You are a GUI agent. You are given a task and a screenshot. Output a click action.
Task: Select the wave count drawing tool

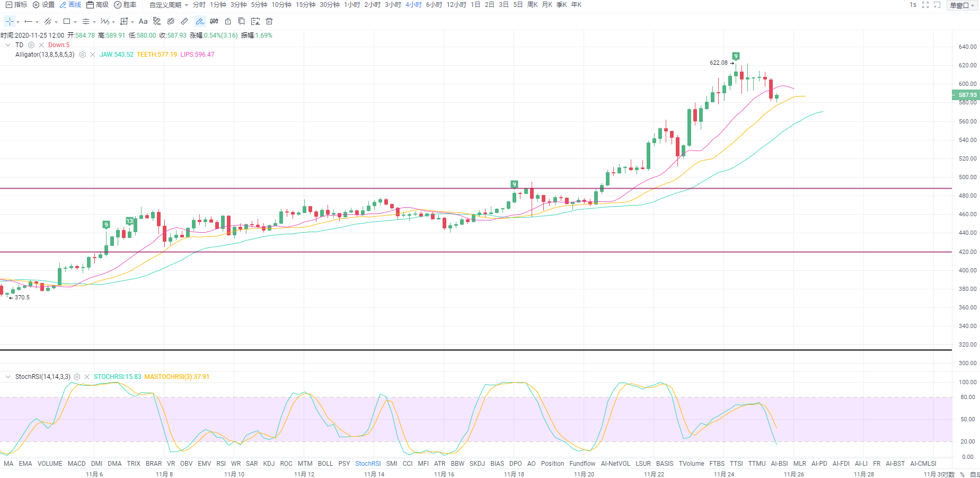click(105, 22)
